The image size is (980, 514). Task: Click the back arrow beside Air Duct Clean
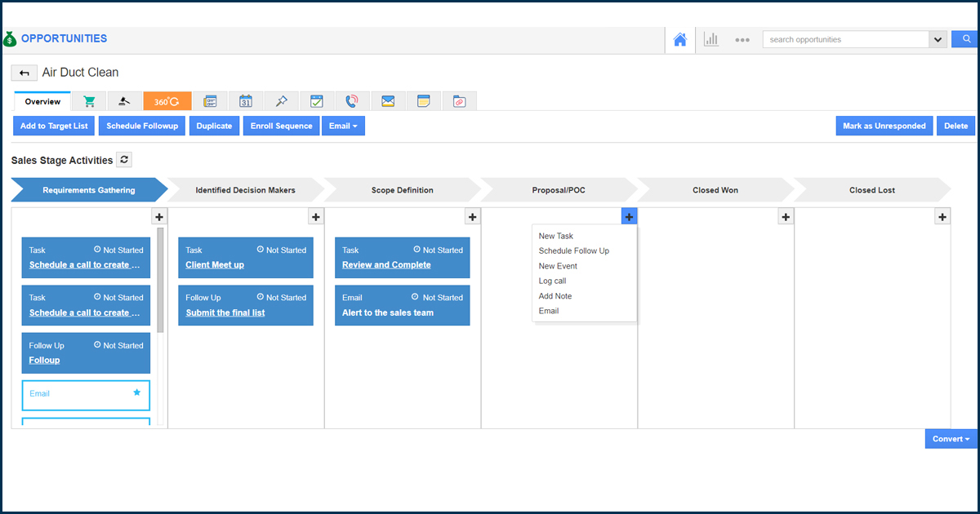coord(24,73)
